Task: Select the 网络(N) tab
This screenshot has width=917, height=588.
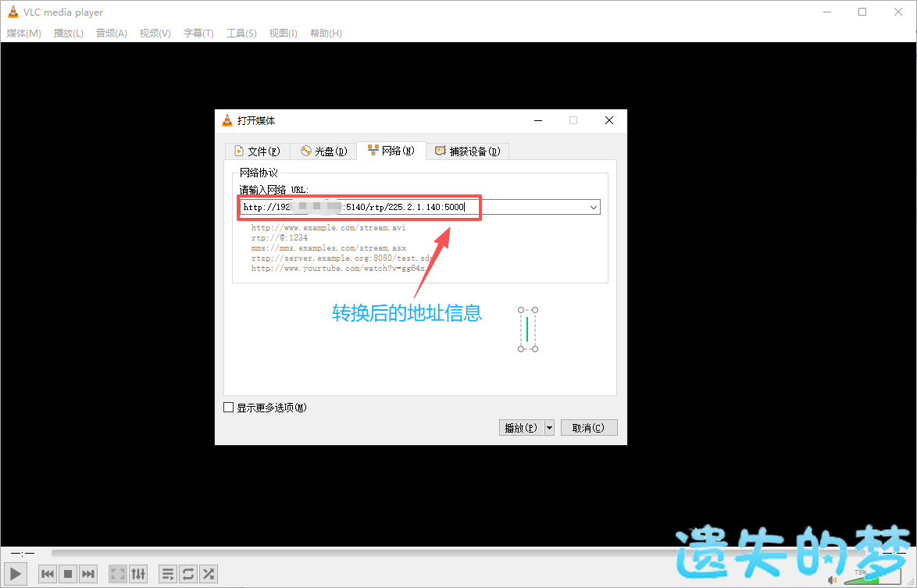Action: [391, 151]
